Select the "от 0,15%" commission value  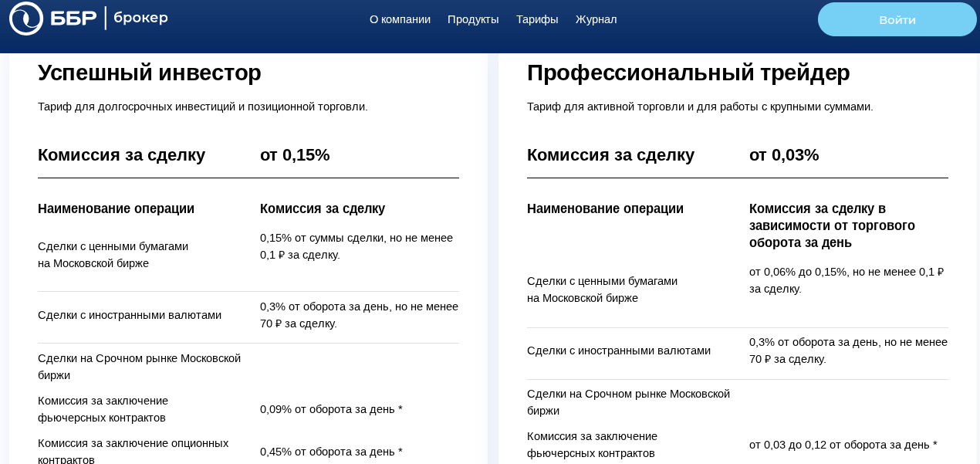click(295, 155)
